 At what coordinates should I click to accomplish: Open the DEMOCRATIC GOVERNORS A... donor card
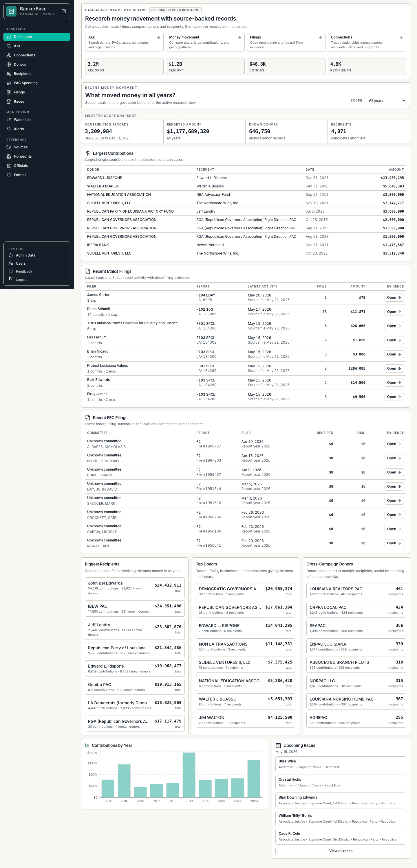pyautogui.click(x=245, y=591)
